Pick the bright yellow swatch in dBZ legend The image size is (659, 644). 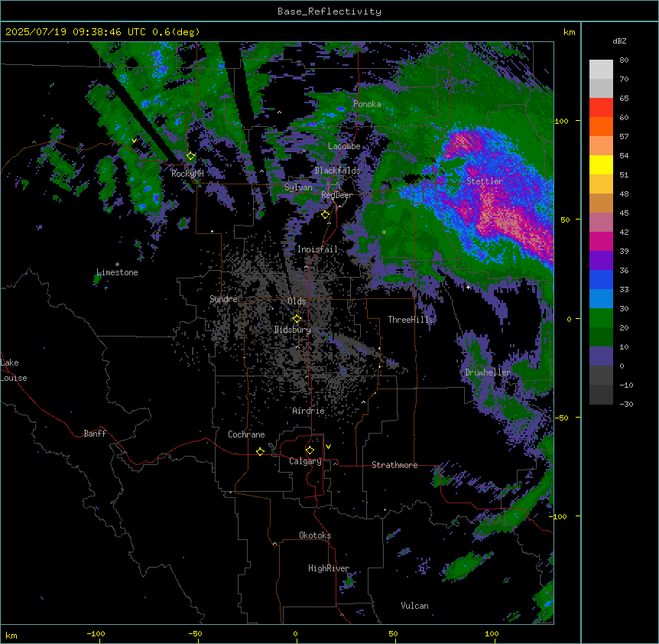pyautogui.click(x=601, y=164)
